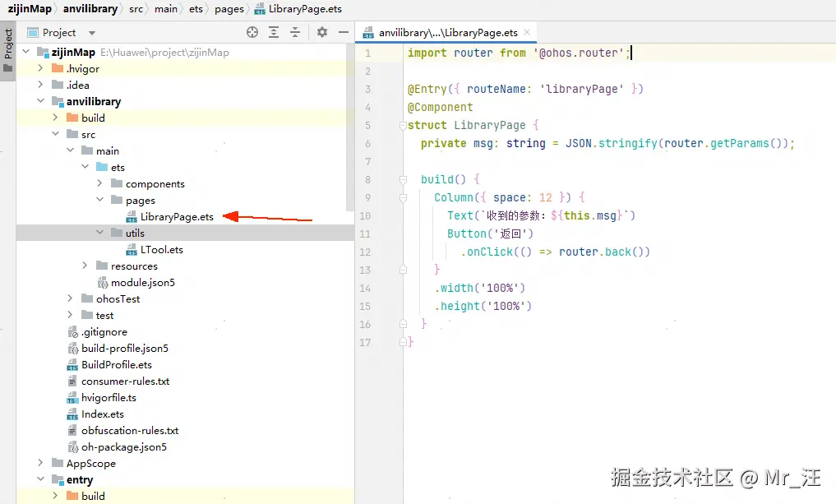The height and width of the screenshot is (504, 836).
Task: Select BuildProfile.ets file icon
Action: [72, 365]
